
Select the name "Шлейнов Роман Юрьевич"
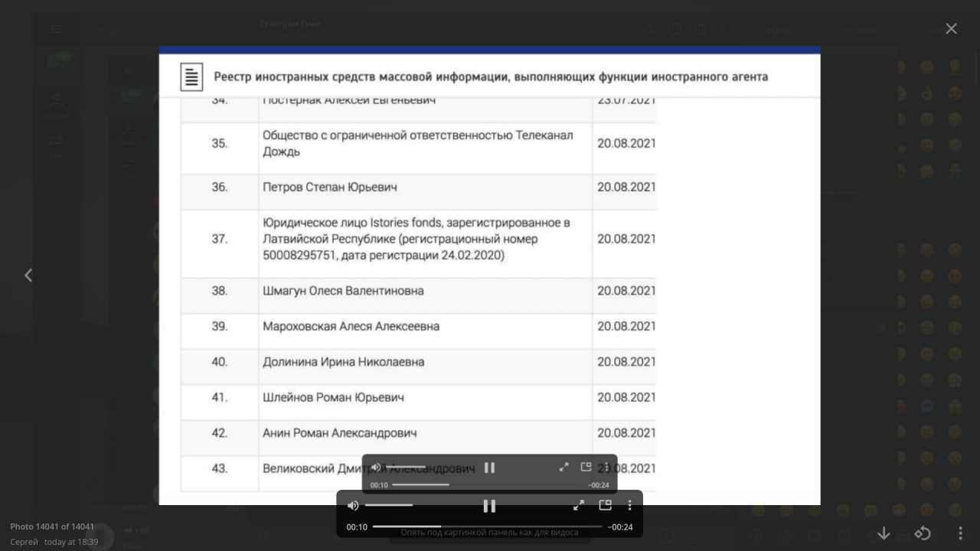[333, 397]
